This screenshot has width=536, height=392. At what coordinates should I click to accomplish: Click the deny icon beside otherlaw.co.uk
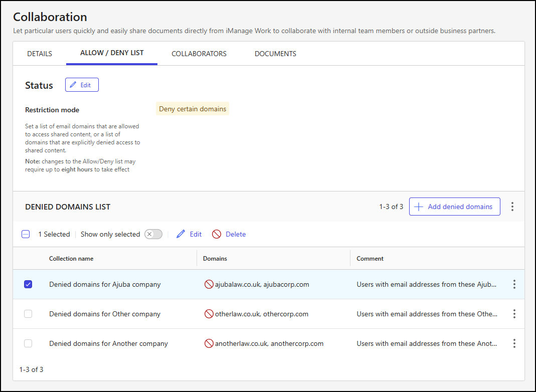tap(210, 314)
